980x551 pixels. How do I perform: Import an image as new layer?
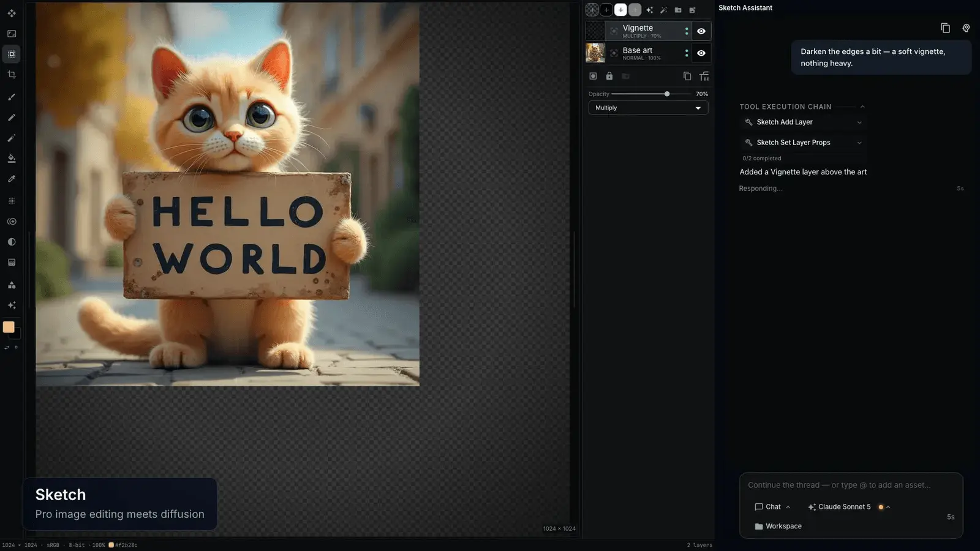coord(692,10)
